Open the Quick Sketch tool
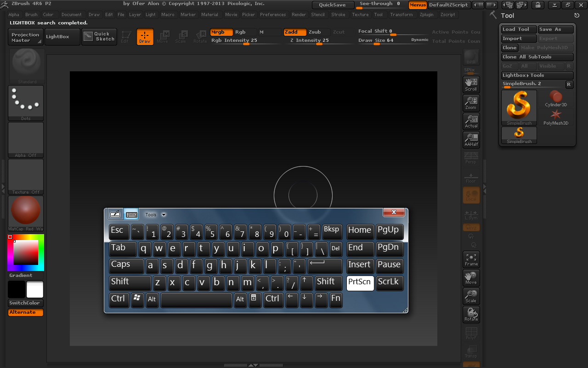 99,37
